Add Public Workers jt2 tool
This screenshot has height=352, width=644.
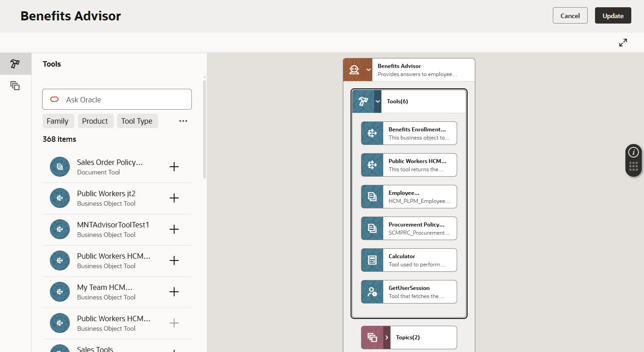[x=174, y=198]
